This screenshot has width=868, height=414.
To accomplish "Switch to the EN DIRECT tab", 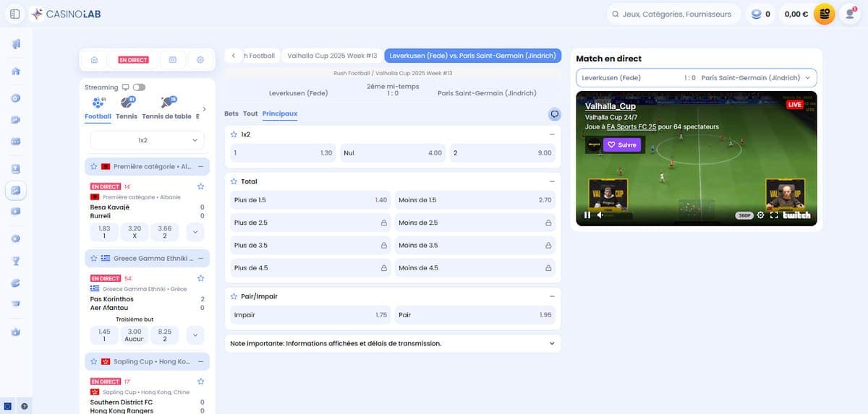I will 133,60.
